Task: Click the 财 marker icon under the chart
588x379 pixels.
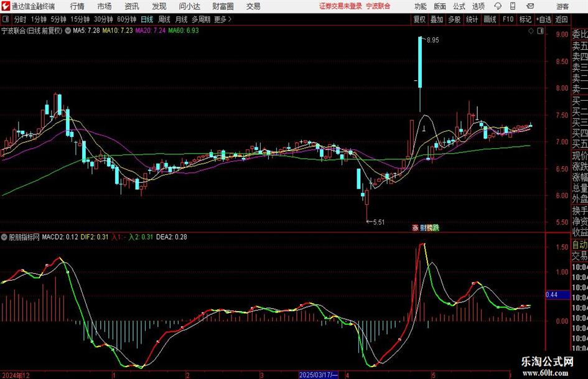Action: (x=423, y=227)
